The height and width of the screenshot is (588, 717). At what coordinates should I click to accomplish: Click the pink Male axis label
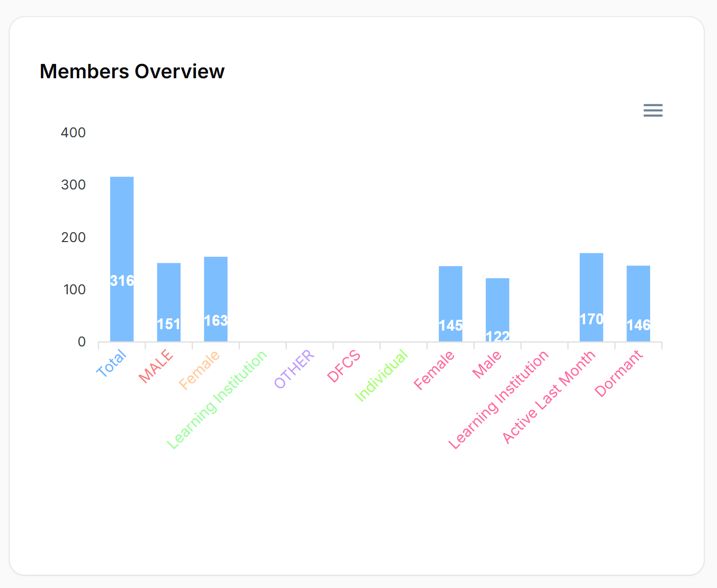[487, 365]
